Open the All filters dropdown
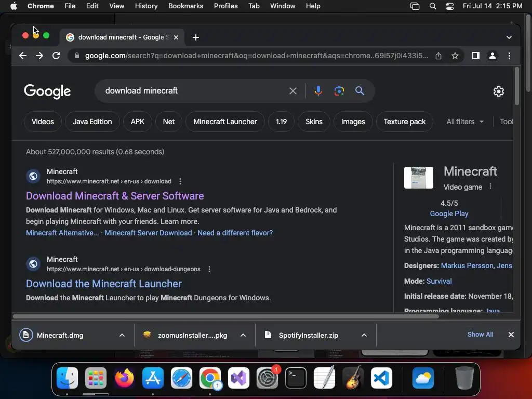 pyautogui.click(x=465, y=122)
